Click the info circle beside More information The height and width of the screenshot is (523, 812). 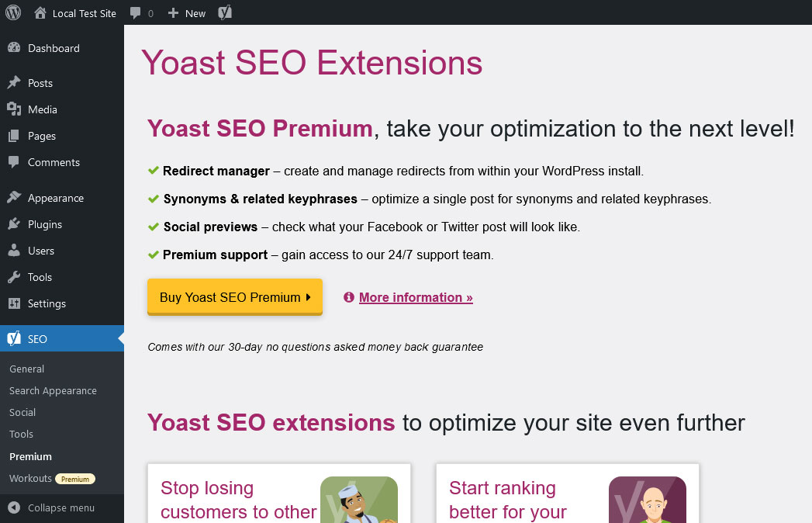[347, 296]
